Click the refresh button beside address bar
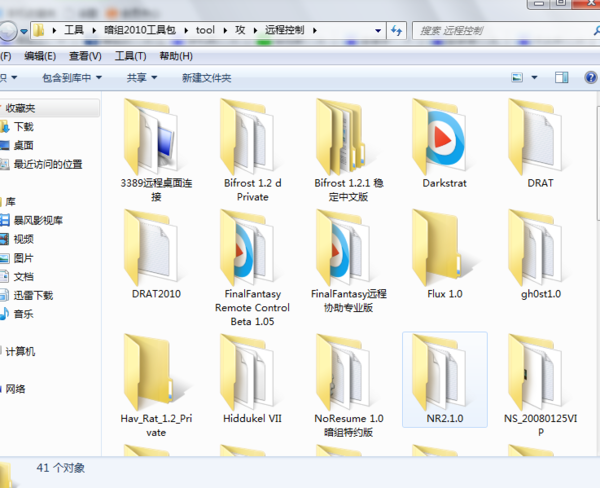The image size is (600, 488). [x=396, y=30]
